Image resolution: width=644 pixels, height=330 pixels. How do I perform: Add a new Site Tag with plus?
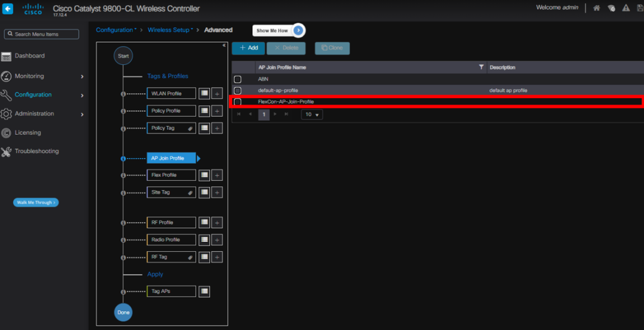click(217, 192)
